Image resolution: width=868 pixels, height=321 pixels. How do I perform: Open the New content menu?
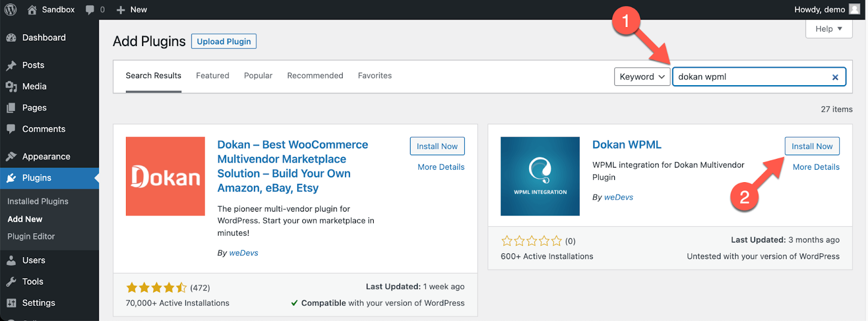pyautogui.click(x=132, y=10)
